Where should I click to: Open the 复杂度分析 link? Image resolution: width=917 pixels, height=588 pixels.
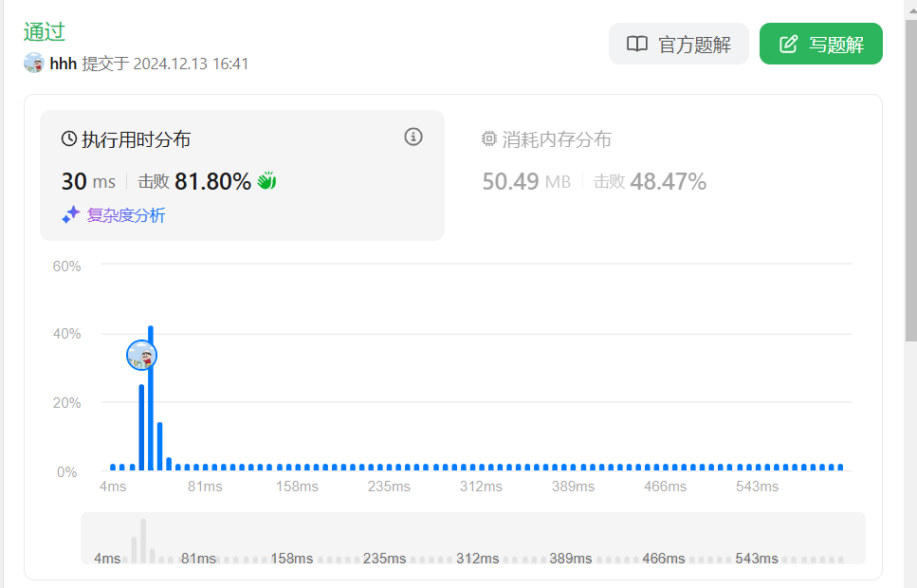pyautogui.click(x=126, y=215)
